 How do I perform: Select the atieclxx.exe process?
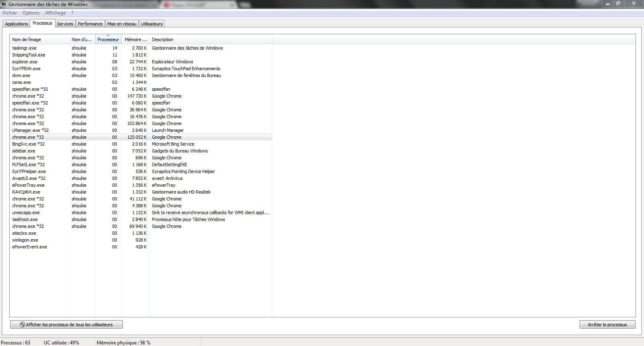141,233
